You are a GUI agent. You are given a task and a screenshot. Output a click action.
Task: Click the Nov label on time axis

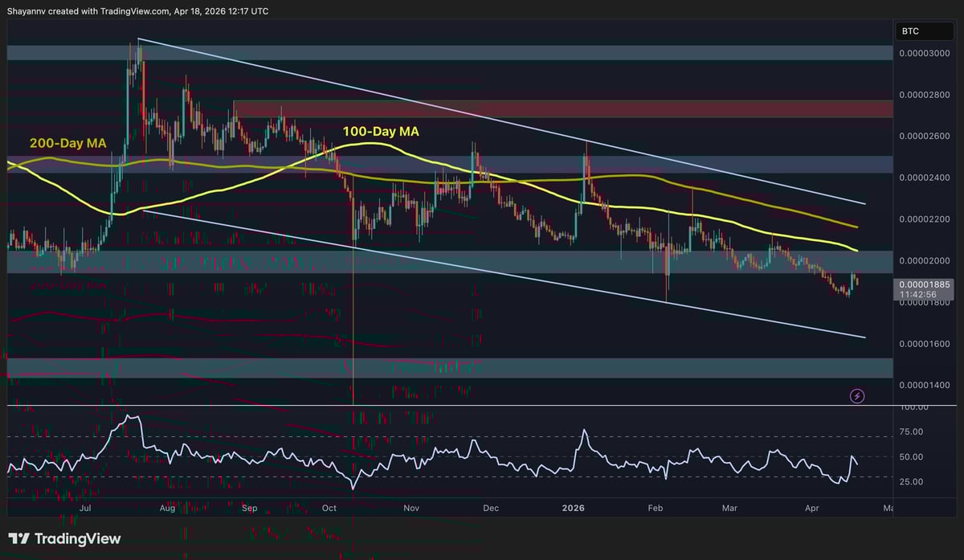(x=412, y=509)
